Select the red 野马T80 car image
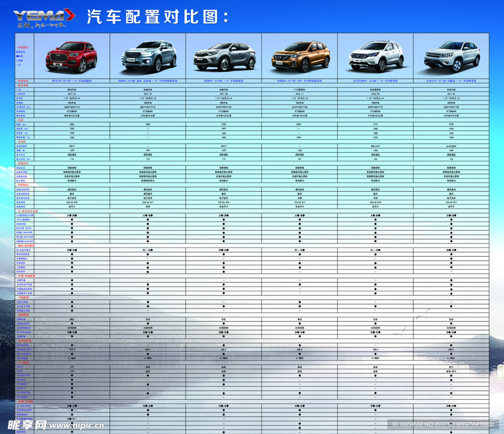504x434 pixels. coord(72,57)
